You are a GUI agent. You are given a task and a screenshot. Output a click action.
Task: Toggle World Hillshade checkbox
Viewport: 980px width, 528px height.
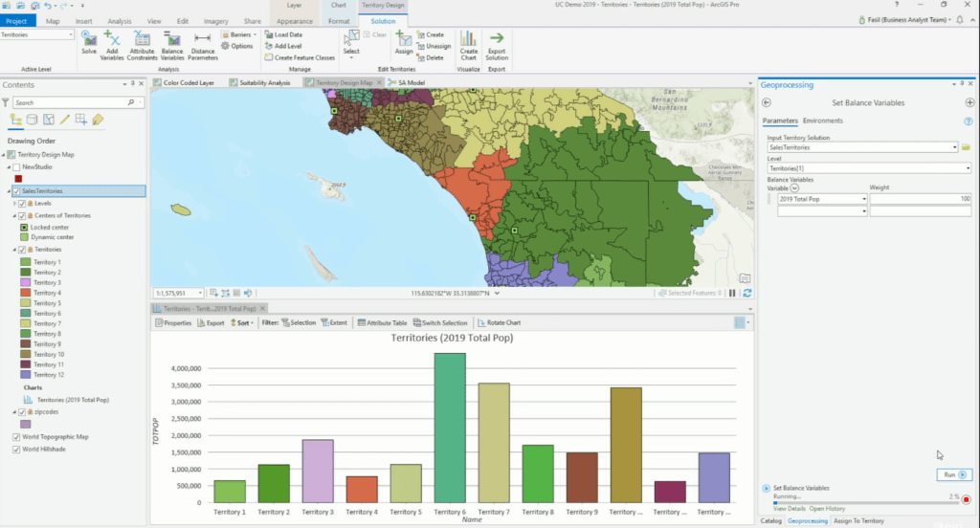pyautogui.click(x=16, y=450)
